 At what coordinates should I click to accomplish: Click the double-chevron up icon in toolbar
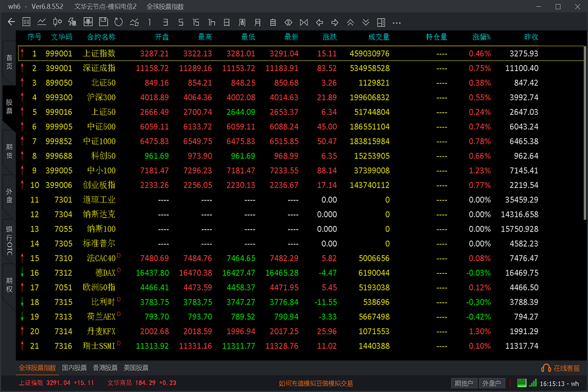coord(350,22)
